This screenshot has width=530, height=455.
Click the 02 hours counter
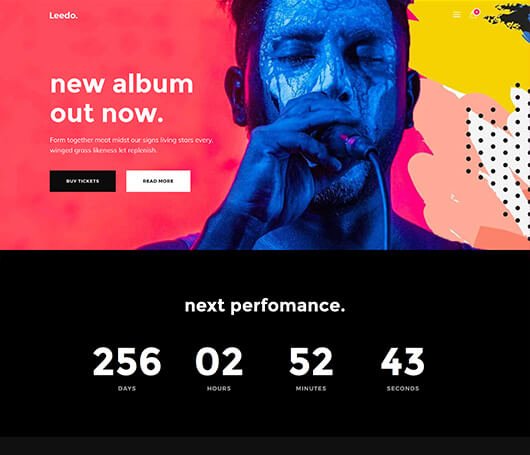219,361
